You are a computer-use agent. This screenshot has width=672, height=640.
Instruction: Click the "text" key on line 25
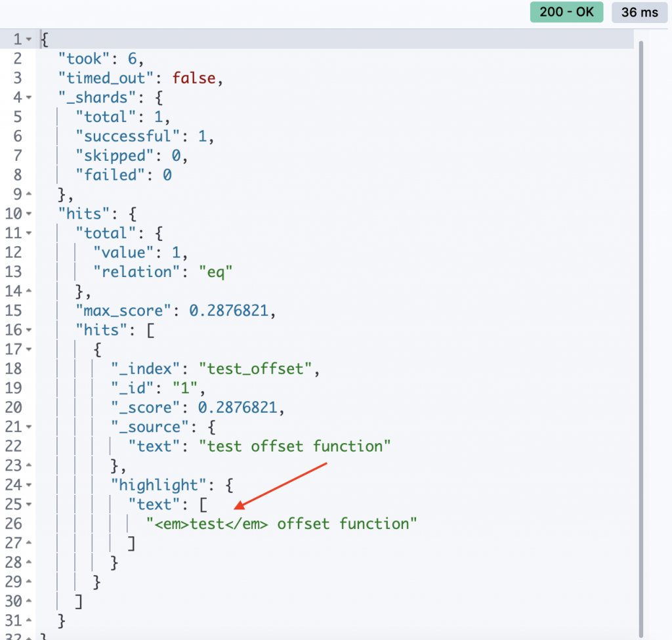coord(154,504)
